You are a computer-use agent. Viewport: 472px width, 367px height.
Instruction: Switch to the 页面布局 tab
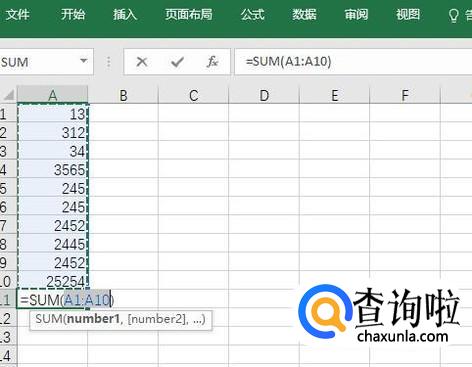click(189, 15)
